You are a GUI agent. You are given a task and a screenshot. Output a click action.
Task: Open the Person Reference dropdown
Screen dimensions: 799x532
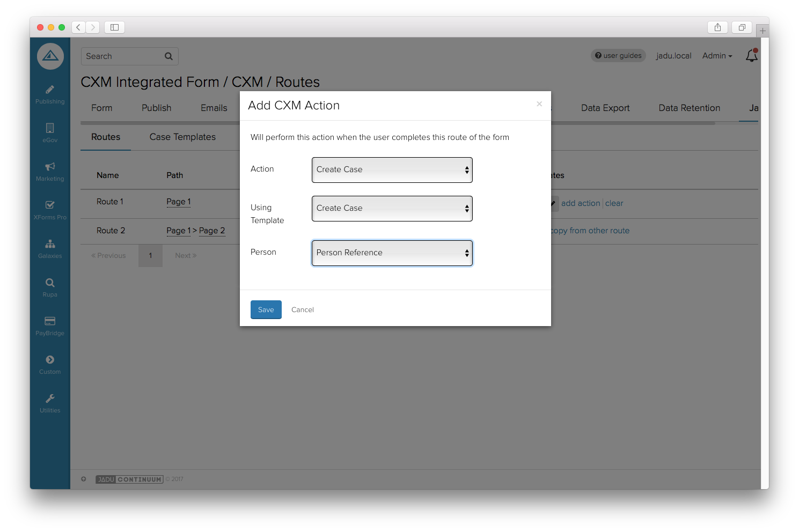(x=392, y=253)
